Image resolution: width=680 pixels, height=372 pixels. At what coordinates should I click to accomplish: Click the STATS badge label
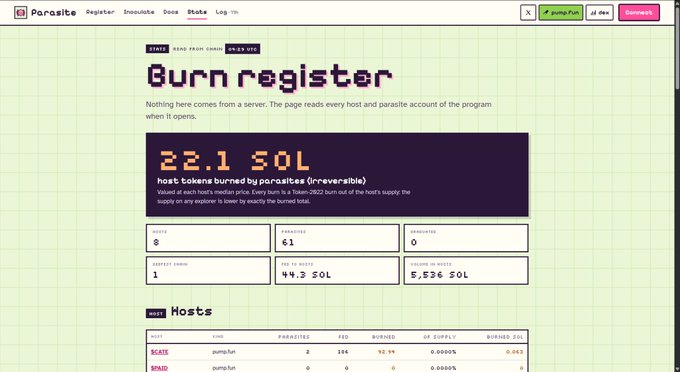click(157, 49)
